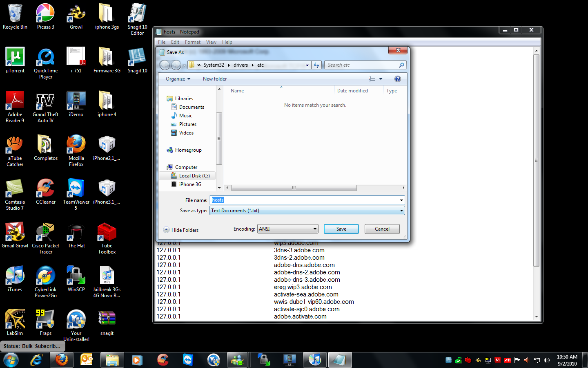588x368 pixels.
Task: Click the Refresh button beside address bar
Action: pyautogui.click(x=316, y=65)
